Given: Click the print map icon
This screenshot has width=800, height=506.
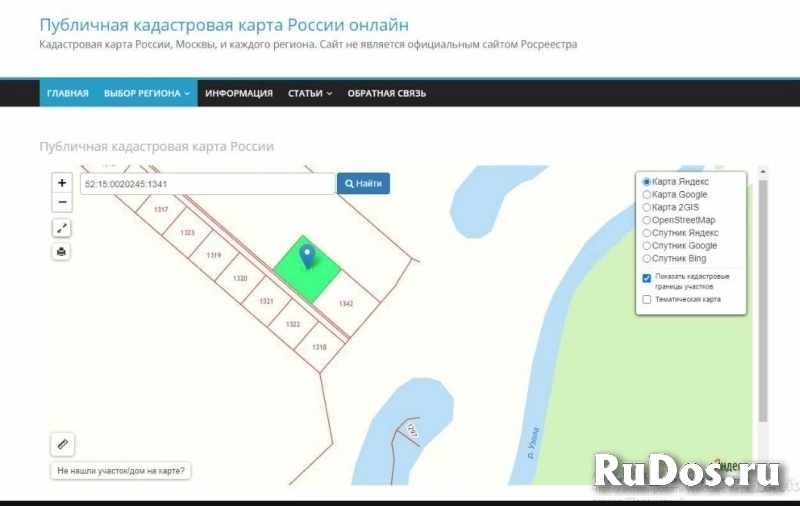Looking at the screenshot, I should click(x=62, y=251).
